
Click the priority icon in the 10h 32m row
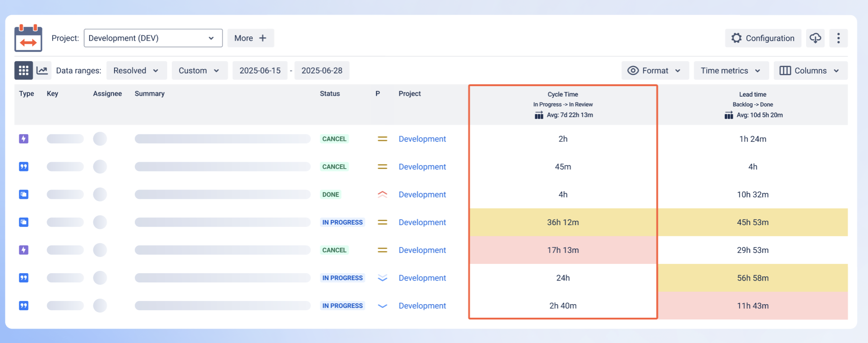click(x=382, y=194)
